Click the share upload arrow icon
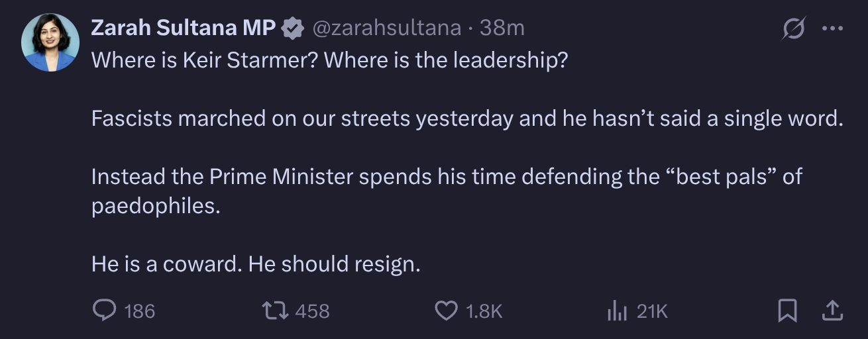The image size is (868, 339). pyautogui.click(x=833, y=311)
